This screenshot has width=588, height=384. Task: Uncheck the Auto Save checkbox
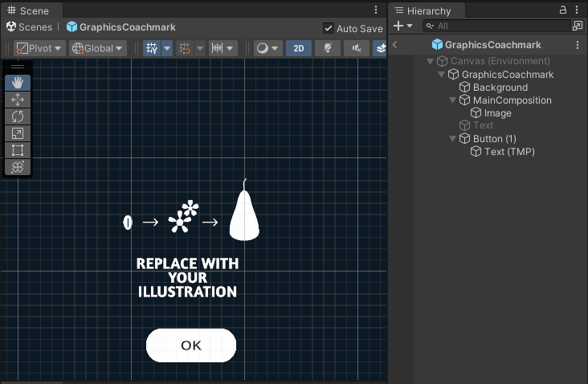click(328, 28)
